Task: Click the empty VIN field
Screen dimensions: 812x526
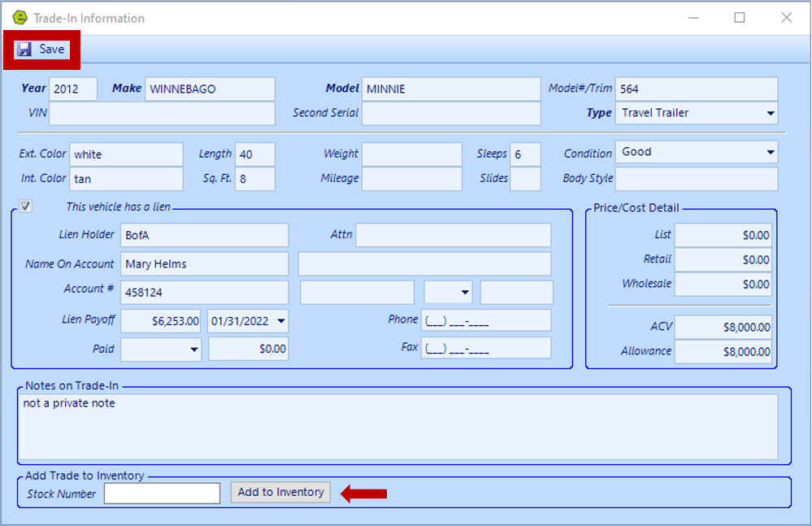Action: [162, 113]
